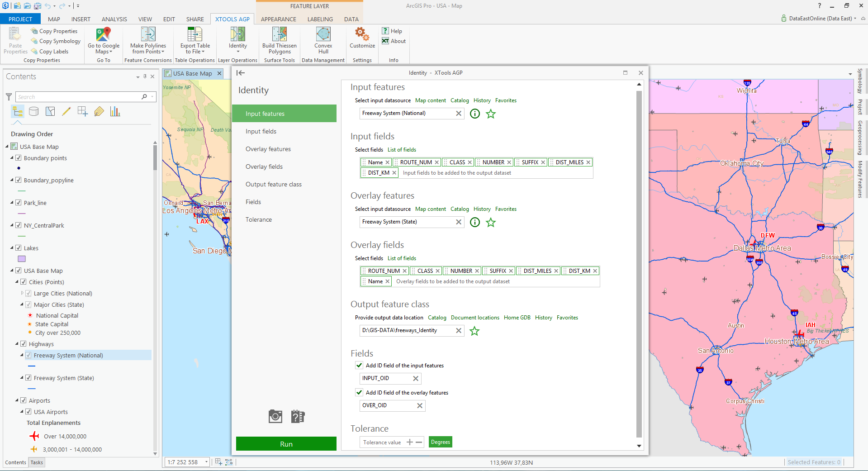868x471 pixels.
Task: Click Copy Labels in ribbon
Action: [x=50, y=52]
